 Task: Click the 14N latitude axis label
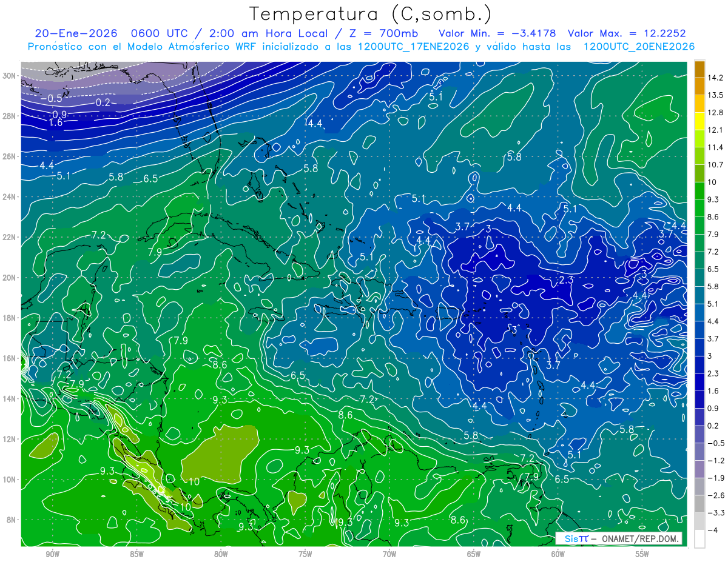(x=10, y=398)
